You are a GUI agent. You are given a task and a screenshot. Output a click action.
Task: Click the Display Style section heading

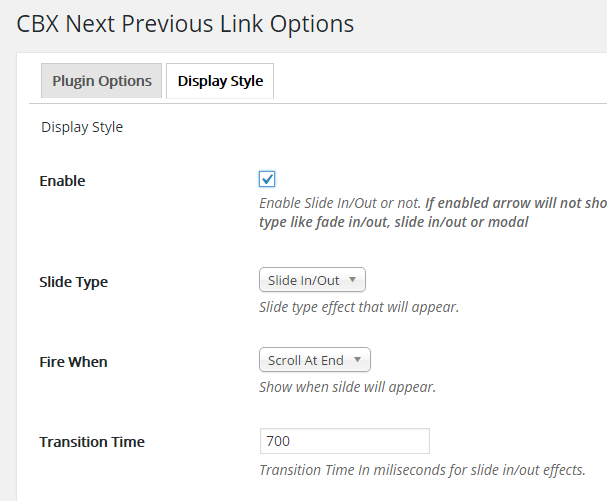pos(82,127)
